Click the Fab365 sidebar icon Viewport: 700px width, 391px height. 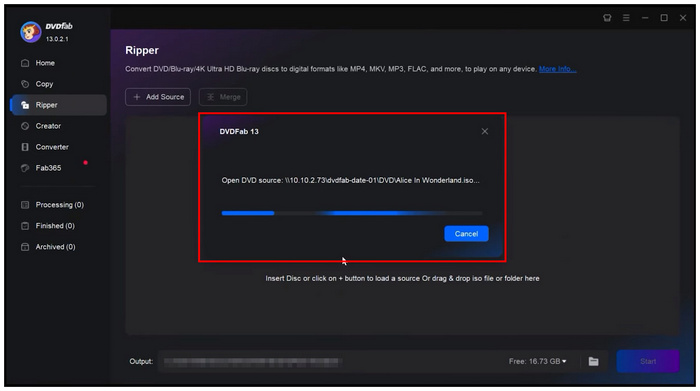tap(25, 168)
